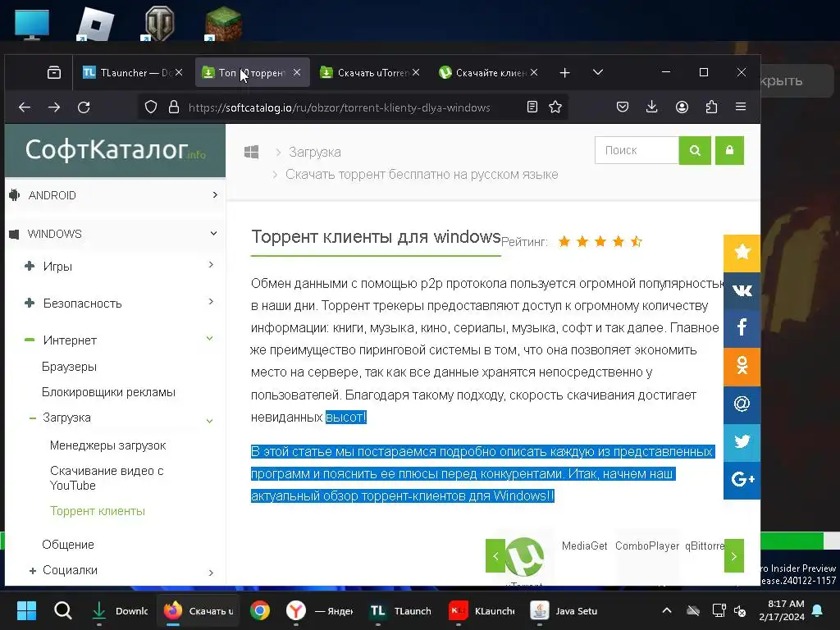Open the extensions puzzle icon
This screenshot has width=840, height=630.
pos(711,107)
